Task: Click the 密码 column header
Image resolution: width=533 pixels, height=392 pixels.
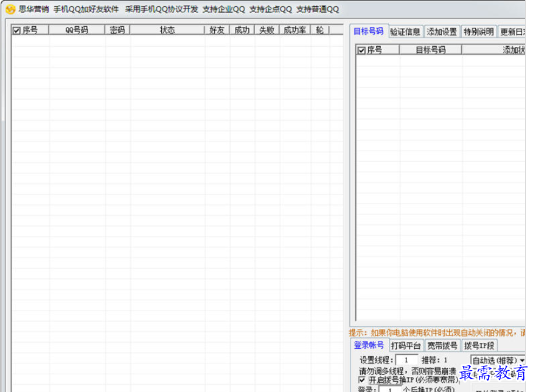Action: (117, 30)
